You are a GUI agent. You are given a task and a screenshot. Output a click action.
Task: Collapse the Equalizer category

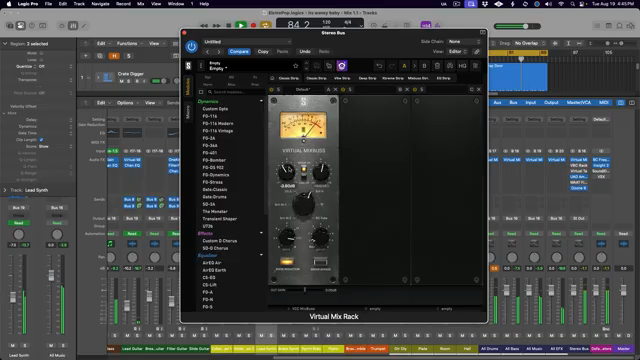point(261,255)
